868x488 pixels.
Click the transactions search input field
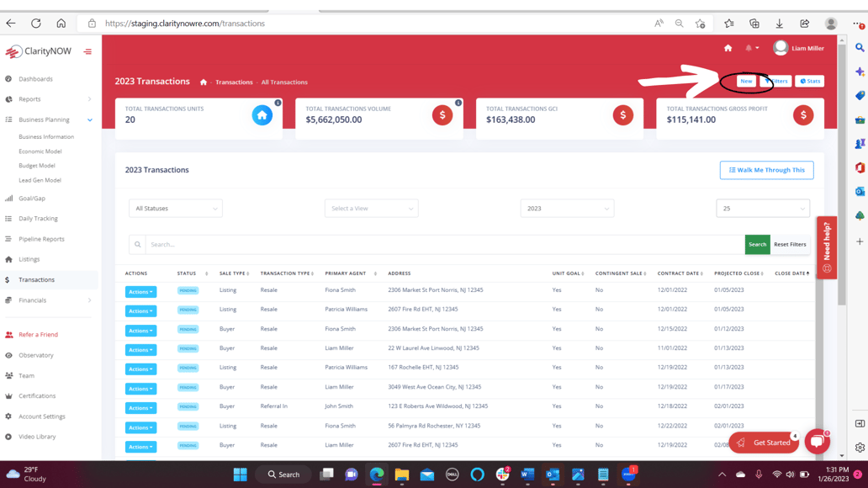(444, 245)
